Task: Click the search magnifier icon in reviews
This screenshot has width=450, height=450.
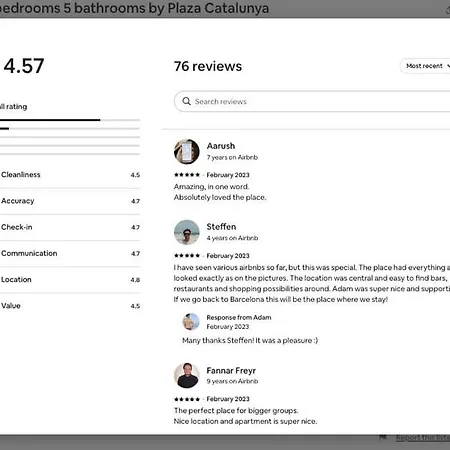Action: tap(186, 101)
